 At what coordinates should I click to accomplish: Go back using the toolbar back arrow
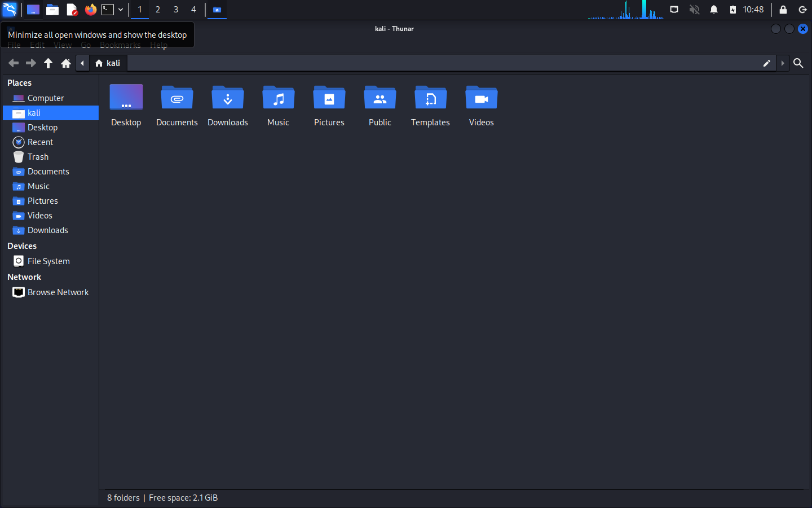pos(14,63)
